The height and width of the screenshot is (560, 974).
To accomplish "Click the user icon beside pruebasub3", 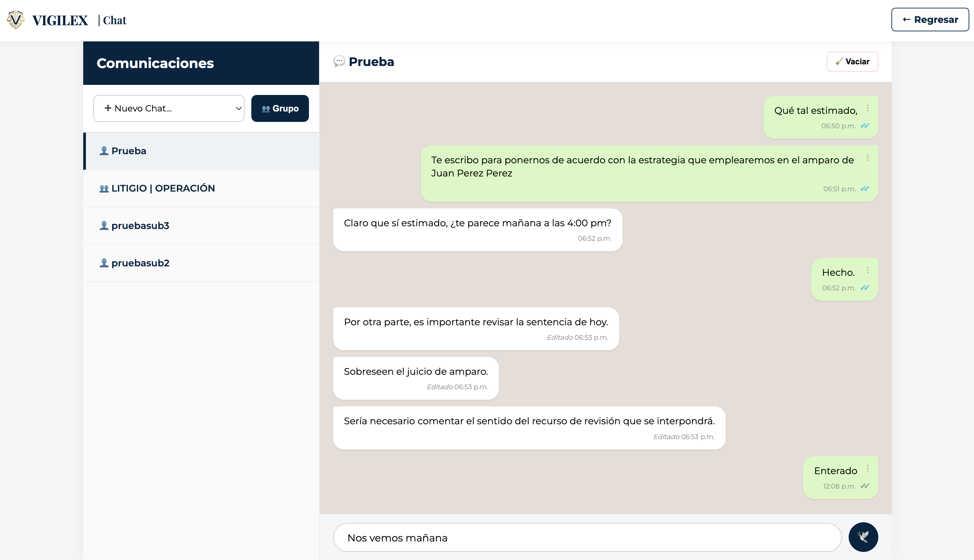I will (103, 226).
